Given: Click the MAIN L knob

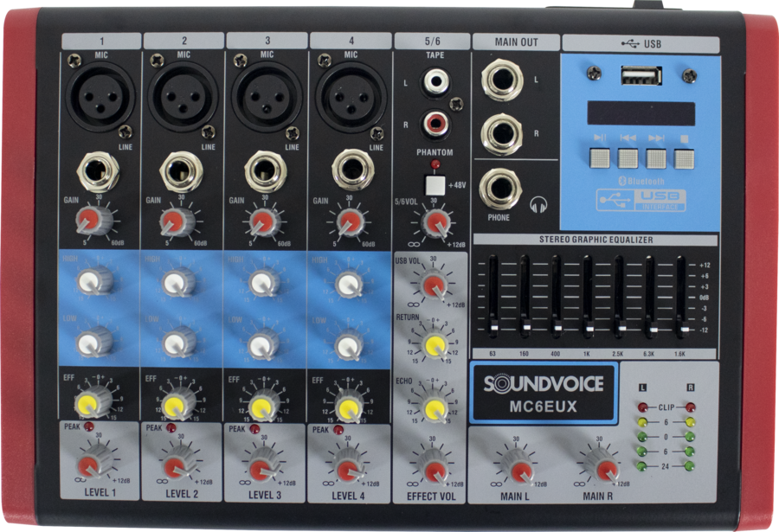Looking at the screenshot, I should point(519,468).
